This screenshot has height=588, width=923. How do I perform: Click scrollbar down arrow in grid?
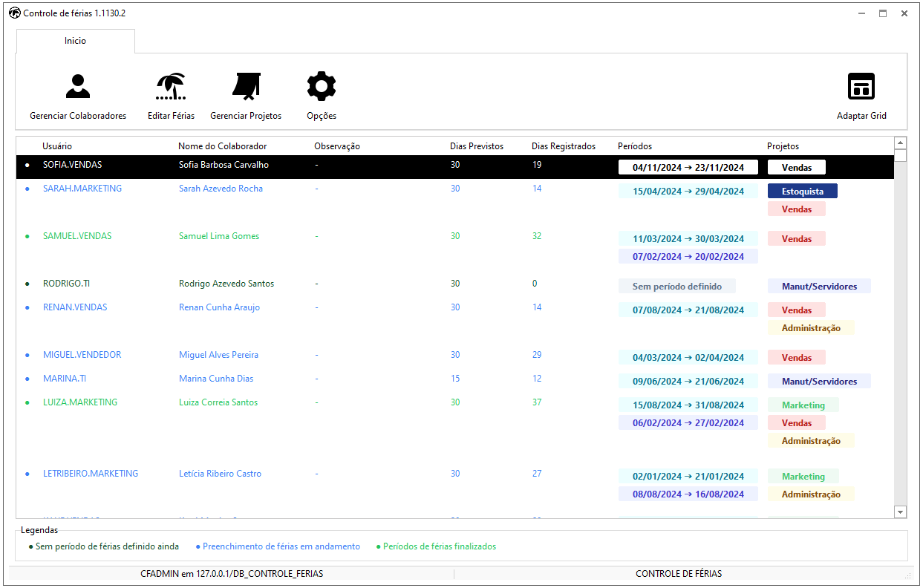click(901, 512)
